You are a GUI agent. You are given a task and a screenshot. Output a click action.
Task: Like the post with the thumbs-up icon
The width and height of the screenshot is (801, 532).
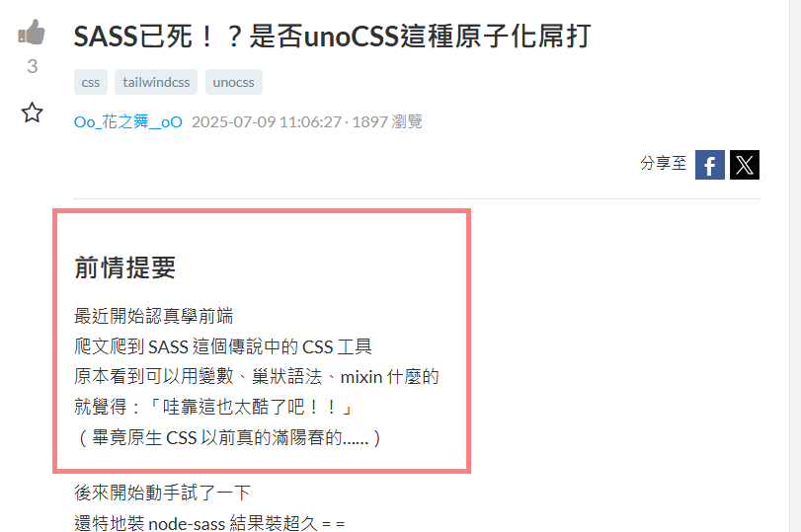(x=32, y=33)
